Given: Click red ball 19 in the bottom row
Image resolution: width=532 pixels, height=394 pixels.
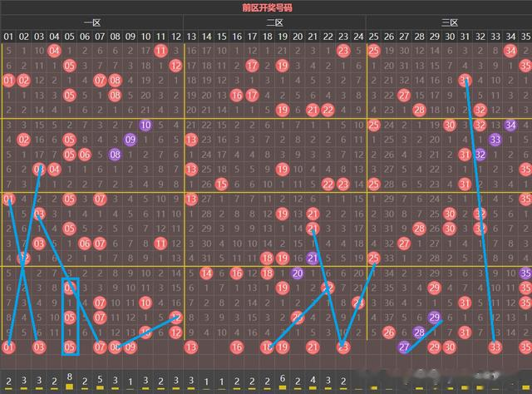Looking at the screenshot, I should pyautogui.click(x=283, y=347).
